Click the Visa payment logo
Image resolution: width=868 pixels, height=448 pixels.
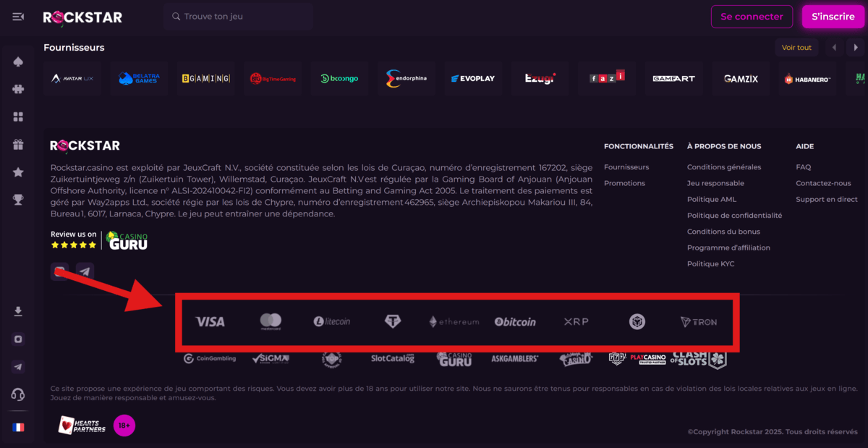coord(210,321)
